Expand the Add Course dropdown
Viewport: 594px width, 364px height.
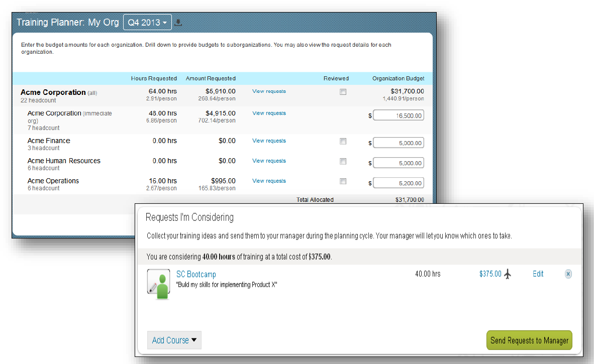(x=174, y=340)
